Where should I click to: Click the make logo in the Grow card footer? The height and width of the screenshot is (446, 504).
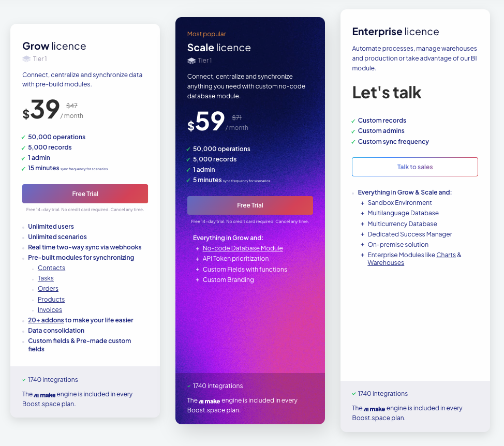[x=45, y=395]
